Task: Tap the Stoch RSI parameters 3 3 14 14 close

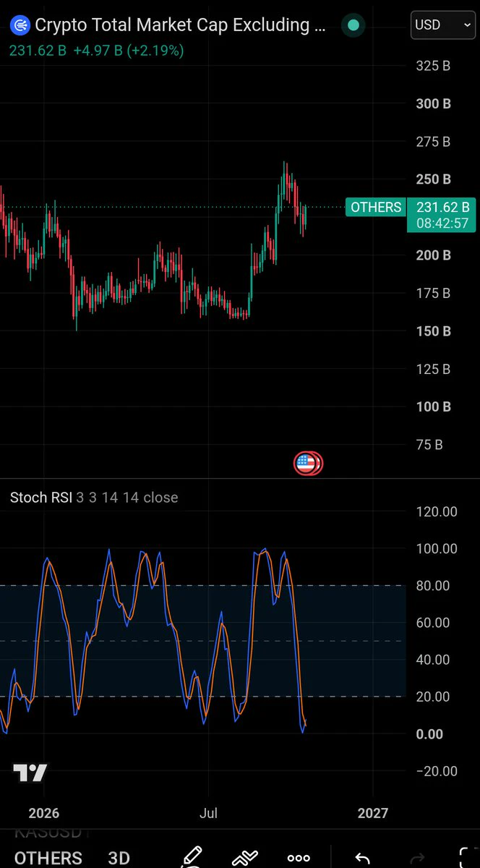Action: click(x=127, y=498)
